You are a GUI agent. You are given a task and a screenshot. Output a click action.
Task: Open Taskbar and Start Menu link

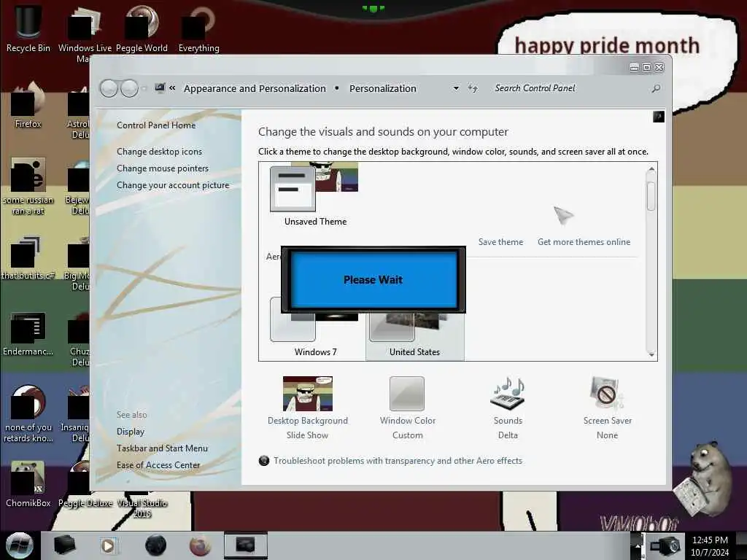pos(162,448)
